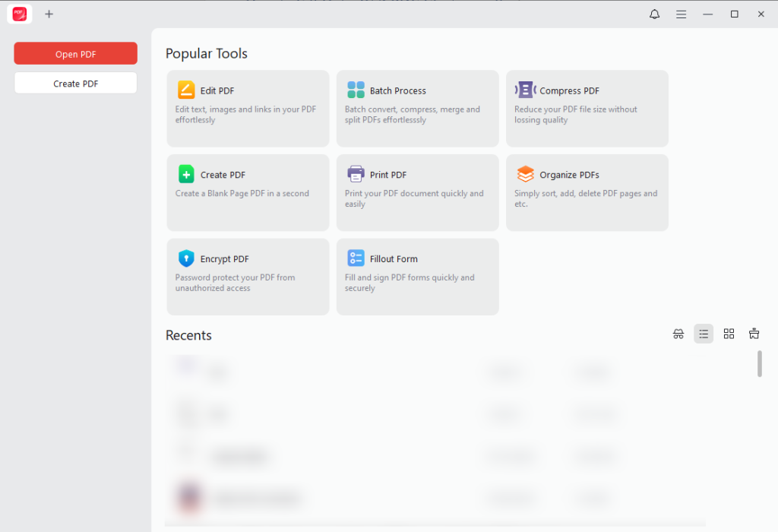Viewport: 778px width, 532px height.
Task: Click the Compress PDF icon
Action: [x=526, y=90]
